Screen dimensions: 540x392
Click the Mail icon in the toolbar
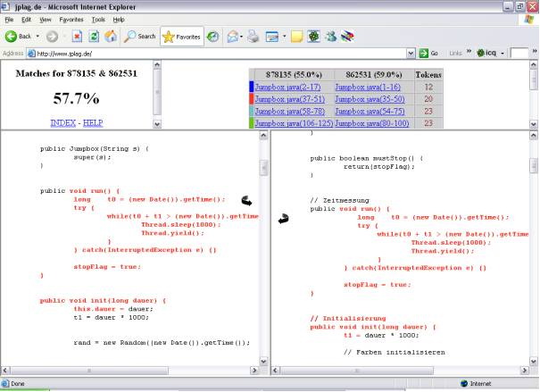pos(233,37)
